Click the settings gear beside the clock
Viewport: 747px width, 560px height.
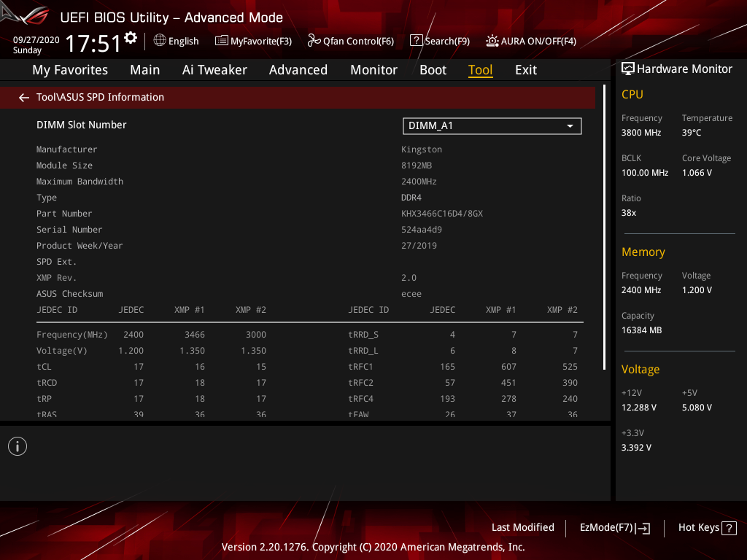point(131,38)
